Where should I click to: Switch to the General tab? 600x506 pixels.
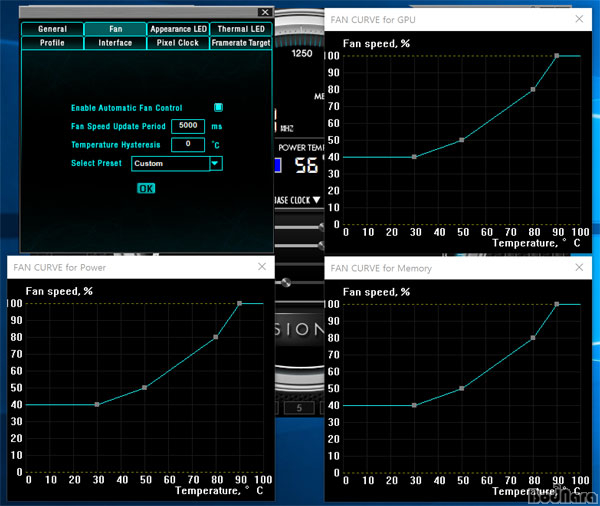(x=52, y=29)
